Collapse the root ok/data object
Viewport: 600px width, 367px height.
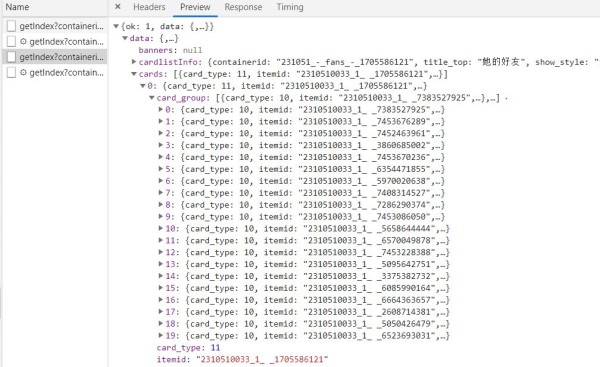tap(116, 26)
